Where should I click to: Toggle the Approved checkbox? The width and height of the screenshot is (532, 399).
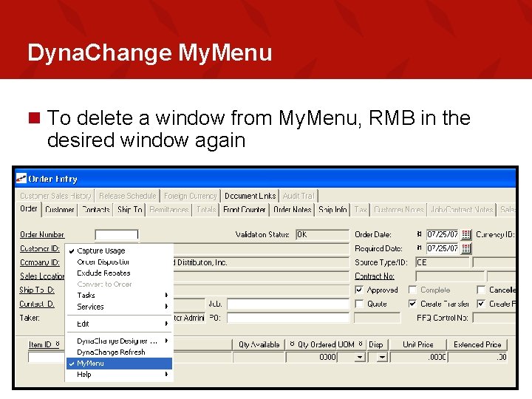(359, 290)
